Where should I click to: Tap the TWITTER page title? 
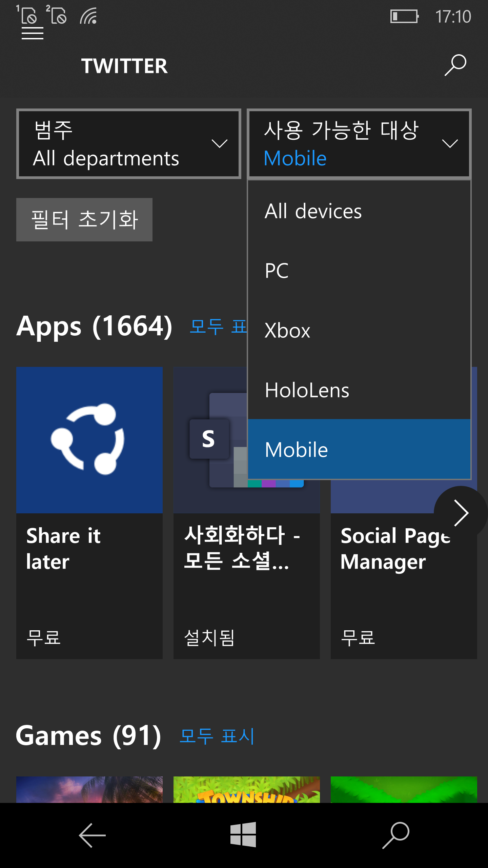click(x=124, y=66)
